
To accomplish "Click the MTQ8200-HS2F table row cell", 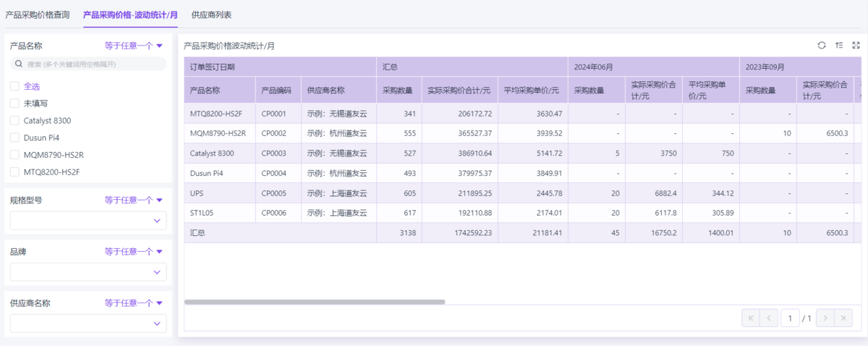I will [221, 114].
